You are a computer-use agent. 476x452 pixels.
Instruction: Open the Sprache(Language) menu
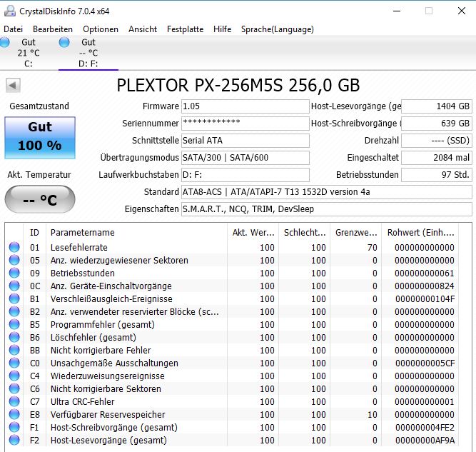278,29
